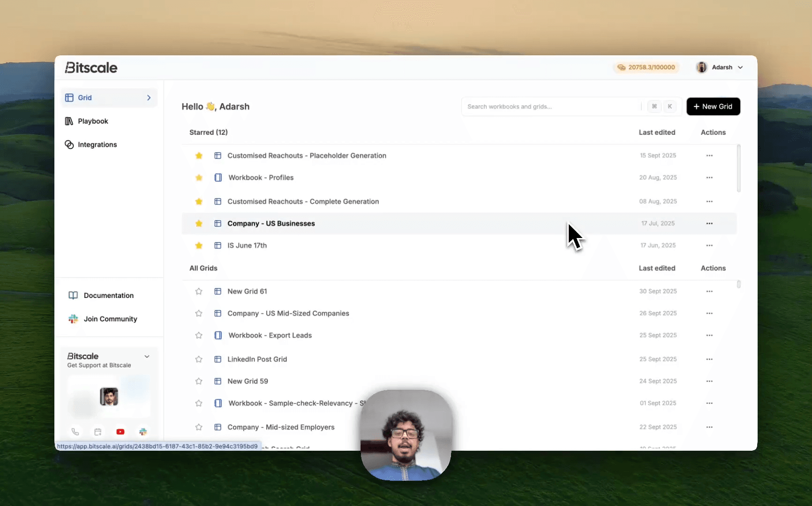Click workbook icon of Workbook - Profiles
Viewport: 812px width, 506px height.
click(x=218, y=178)
